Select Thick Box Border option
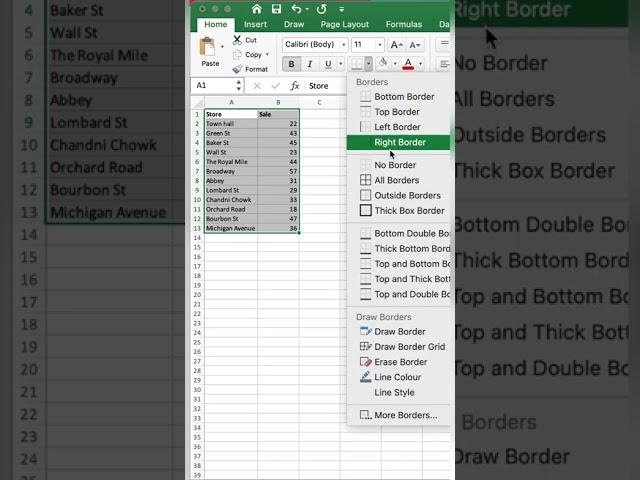This screenshot has height=480, width=640. [x=398, y=211]
